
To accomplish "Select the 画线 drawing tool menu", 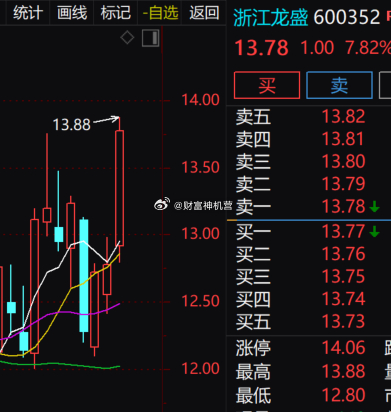I will tap(72, 13).
